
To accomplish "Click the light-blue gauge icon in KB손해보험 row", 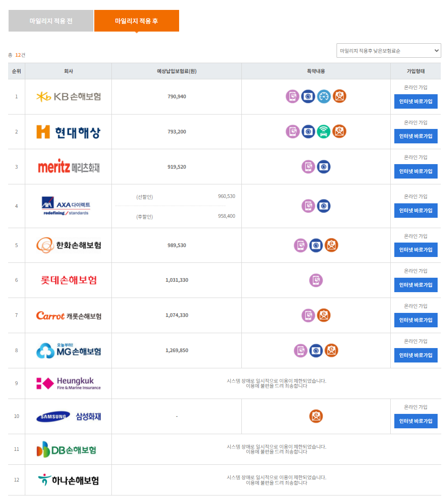I will (323, 96).
